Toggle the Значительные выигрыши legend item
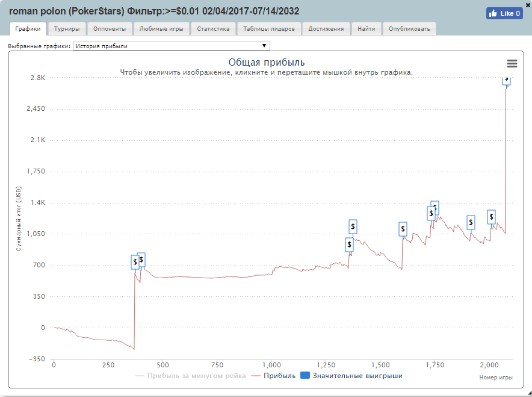This screenshot has height=397, width=532. [x=352, y=376]
